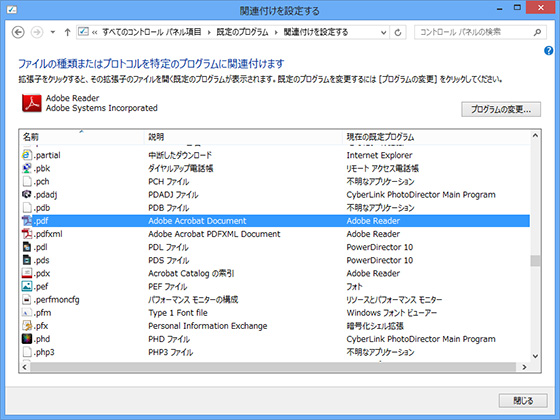The height and width of the screenshot is (420, 560).
Task: Click the horizontal scrollbar right arrow
Action: [524, 367]
